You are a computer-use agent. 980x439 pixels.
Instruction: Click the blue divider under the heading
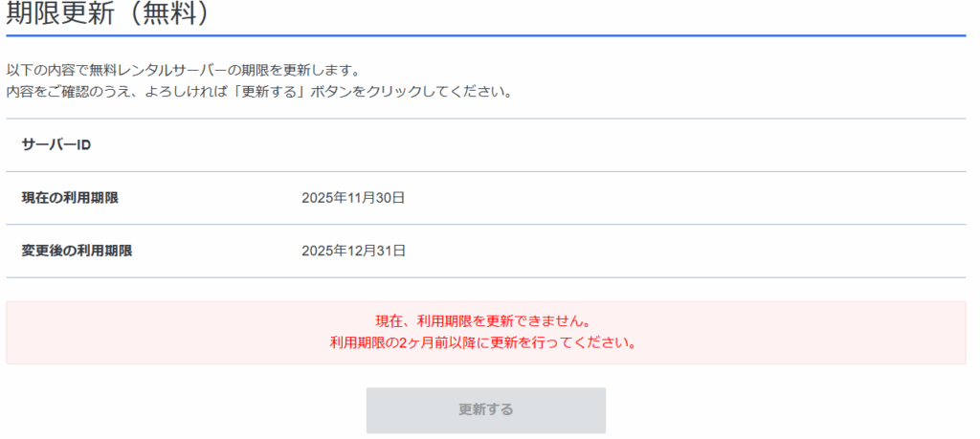[x=485, y=35]
